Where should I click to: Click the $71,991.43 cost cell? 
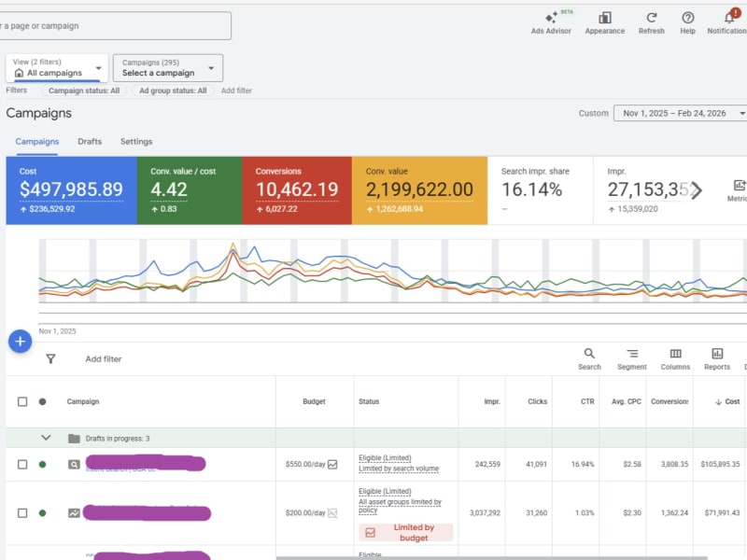point(722,512)
